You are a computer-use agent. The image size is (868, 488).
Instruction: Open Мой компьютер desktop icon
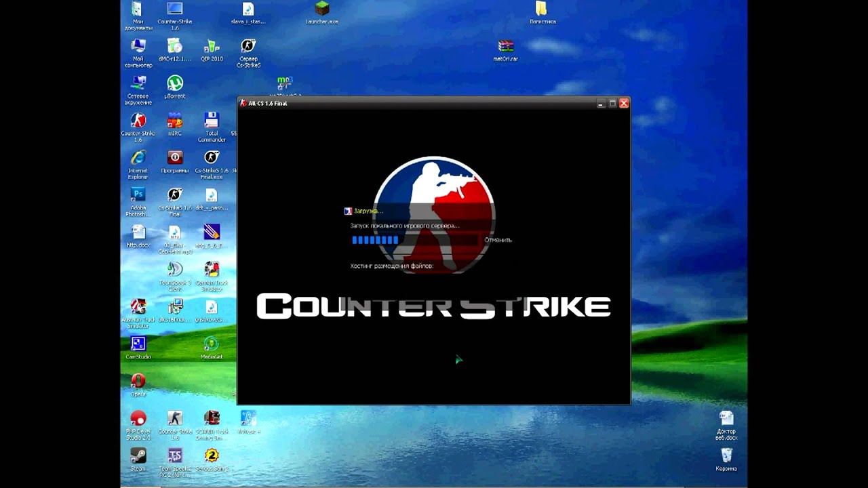pos(138,54)
